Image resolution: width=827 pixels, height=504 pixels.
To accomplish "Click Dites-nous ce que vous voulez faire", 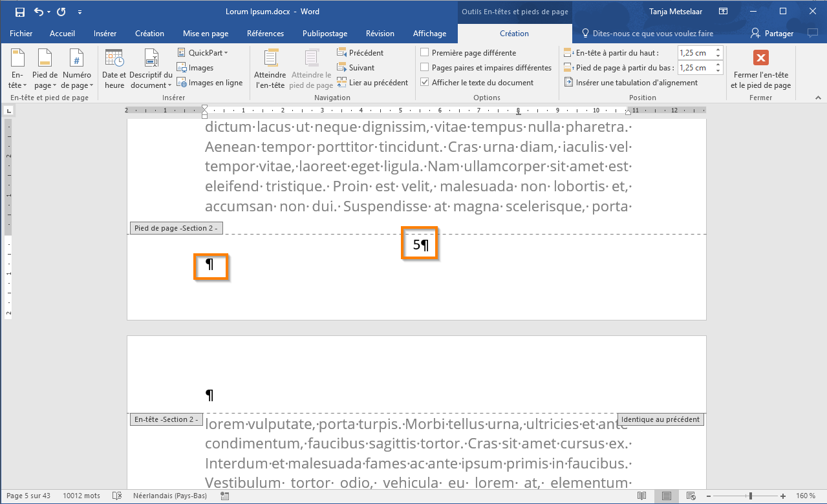I will (648, 34).
